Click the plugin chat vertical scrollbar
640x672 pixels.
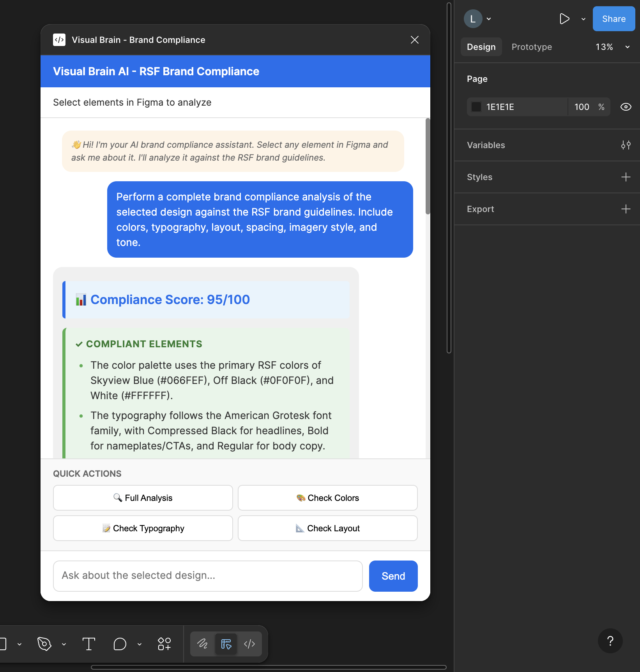428,166
